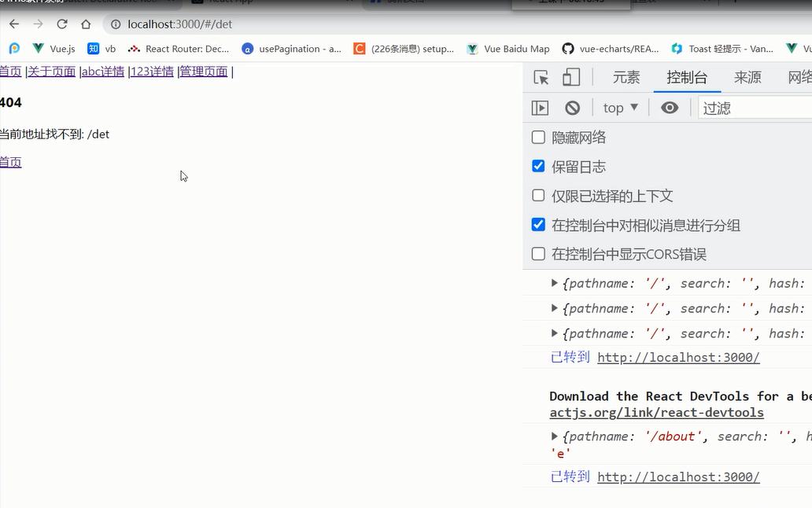Enable 在控制台中显示CORS错误

tap(538, 253)
